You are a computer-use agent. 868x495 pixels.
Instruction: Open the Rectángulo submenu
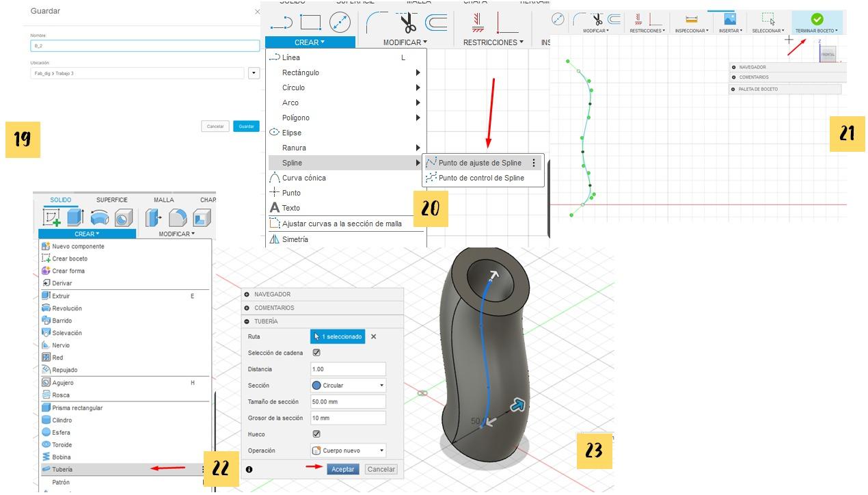(x=346, y=72)
